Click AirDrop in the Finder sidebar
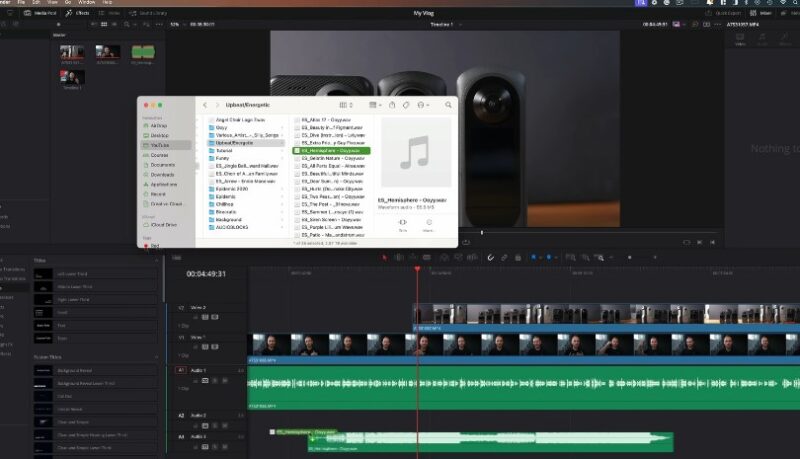The width and height of the screenshot is (800, 459). tap(159, 125)
